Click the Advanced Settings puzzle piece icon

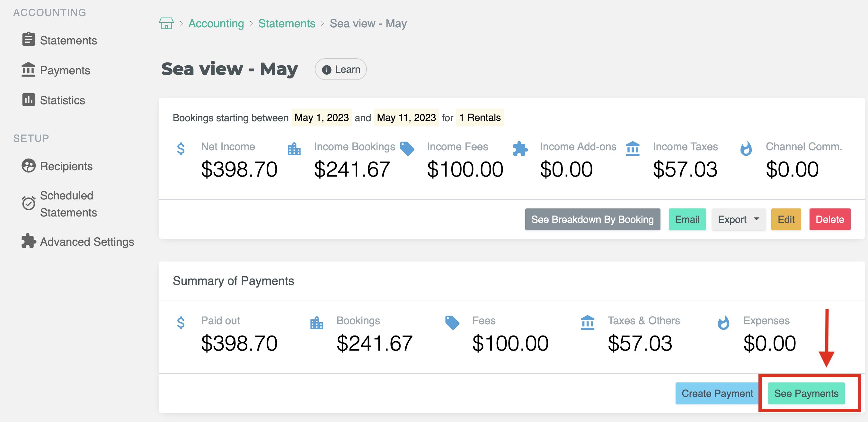click(x=28, y=241)
